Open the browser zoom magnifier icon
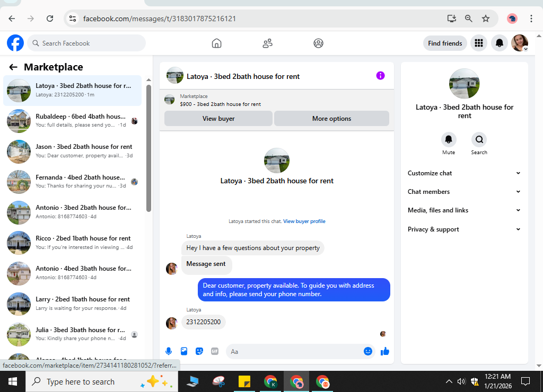543x392 pixels. [469, 19]
